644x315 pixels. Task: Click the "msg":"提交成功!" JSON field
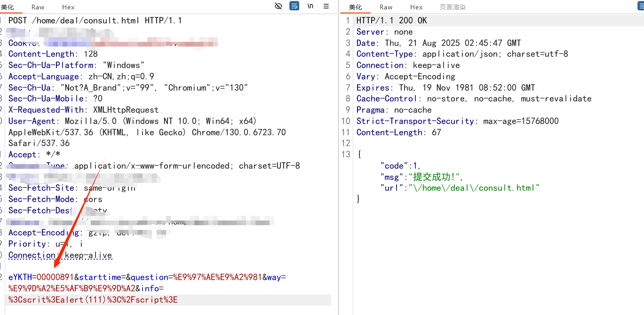422,177
